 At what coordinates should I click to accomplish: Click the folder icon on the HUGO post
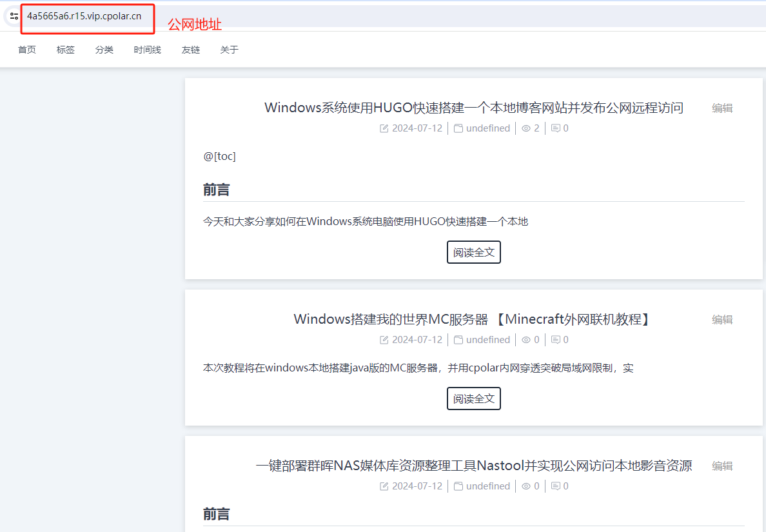click(458, 128)
